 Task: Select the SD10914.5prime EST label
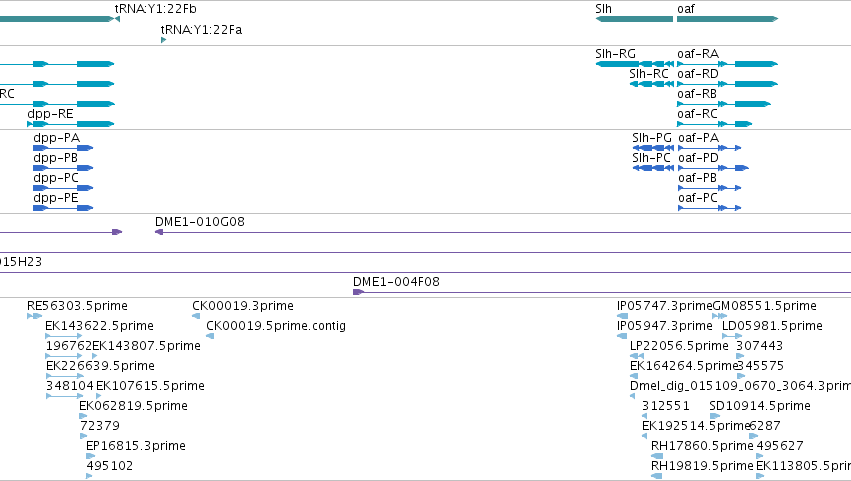(x=760, y=407)
